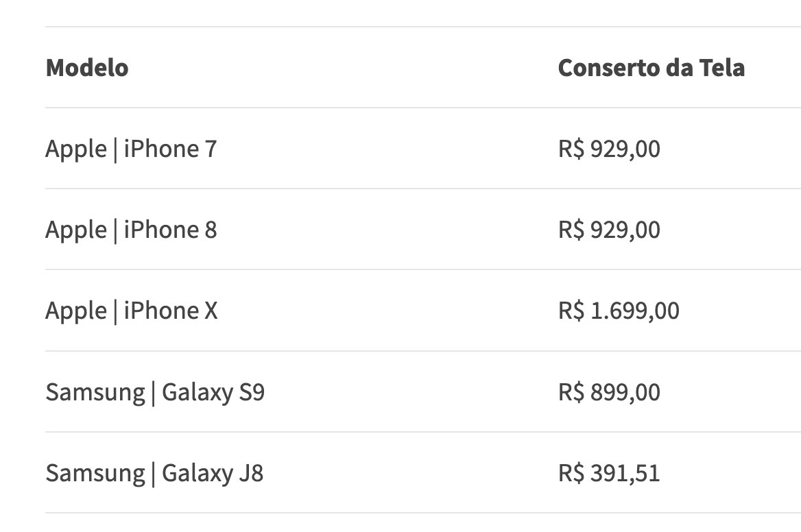Click the text iPhone 8
This screenshot has height=532, width=801.
click(x=170, y=230)
